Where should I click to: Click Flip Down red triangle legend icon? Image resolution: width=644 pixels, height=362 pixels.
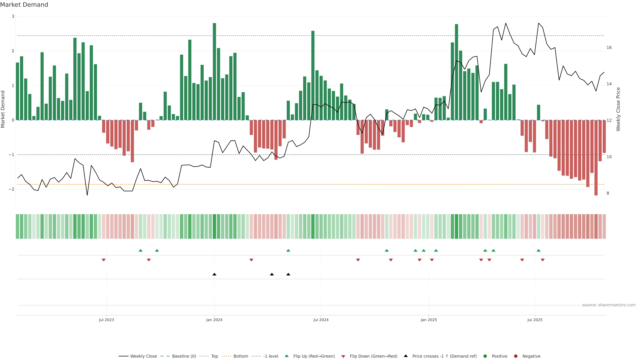coord(343,356)
